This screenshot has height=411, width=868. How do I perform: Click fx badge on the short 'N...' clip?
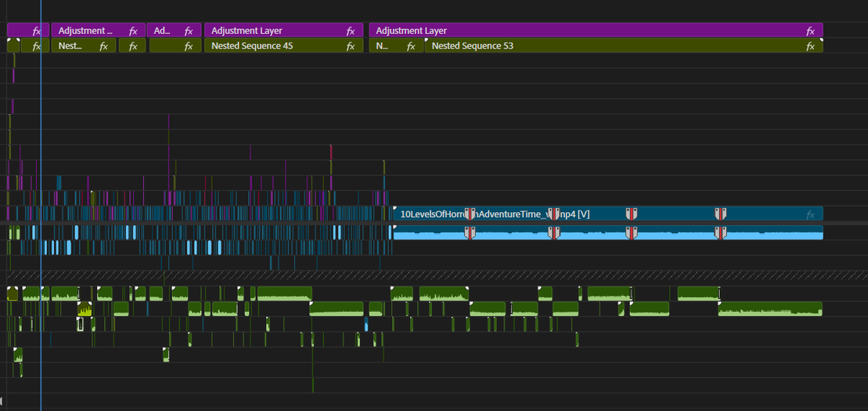click(411, 46)
